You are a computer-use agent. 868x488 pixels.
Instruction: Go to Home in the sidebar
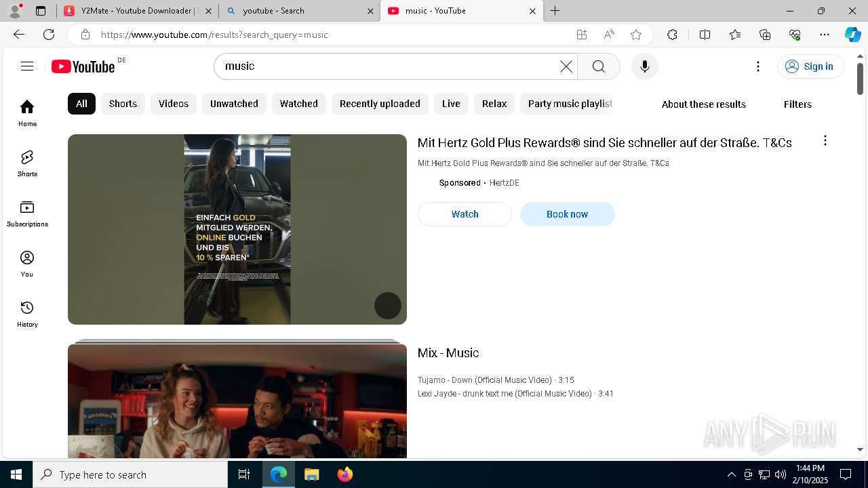(27, 113)
